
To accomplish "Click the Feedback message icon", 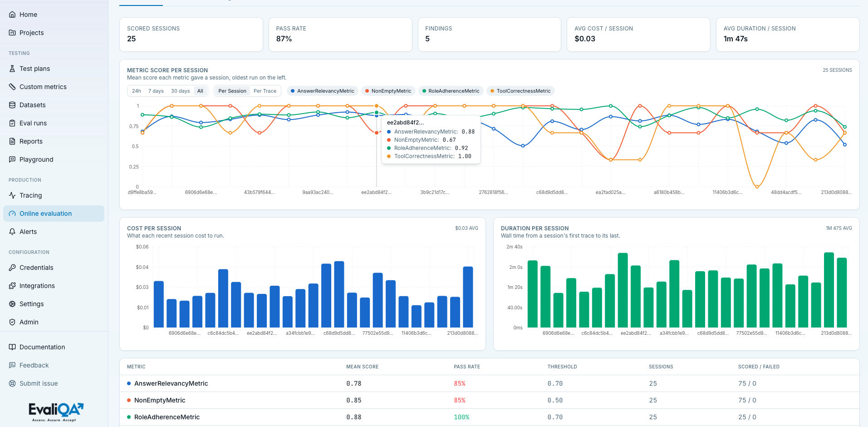I will tap(12, 365).
